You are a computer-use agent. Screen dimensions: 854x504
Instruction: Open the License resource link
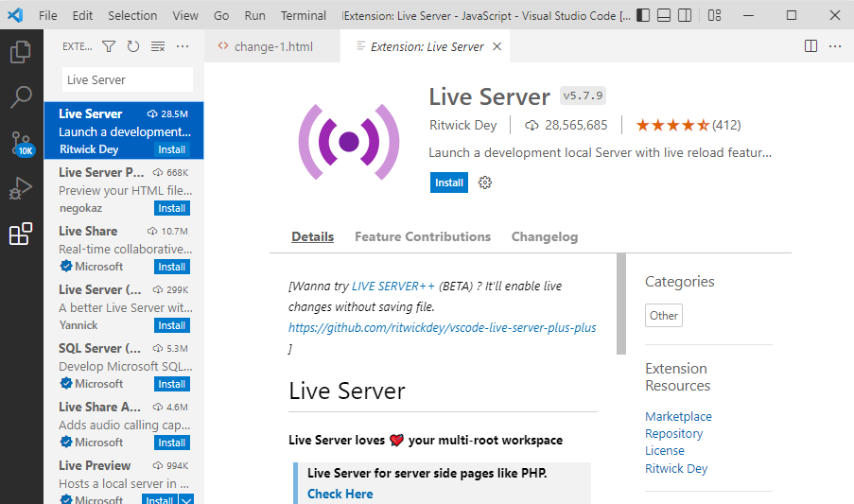click(665, 451)
